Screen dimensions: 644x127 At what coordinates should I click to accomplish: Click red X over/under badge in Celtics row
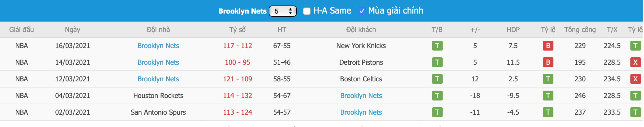point(635,79)
